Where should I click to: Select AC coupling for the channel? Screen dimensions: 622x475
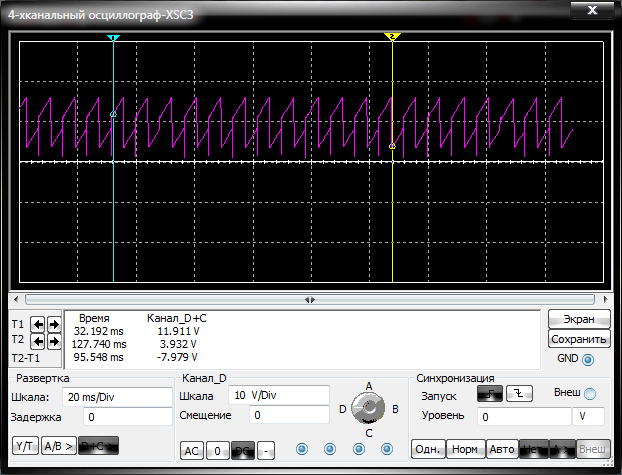coord(192,451)
